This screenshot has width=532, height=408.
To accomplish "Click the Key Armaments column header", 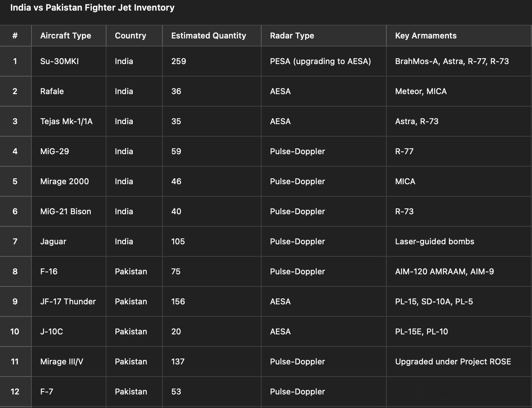I will pos(459,36).
